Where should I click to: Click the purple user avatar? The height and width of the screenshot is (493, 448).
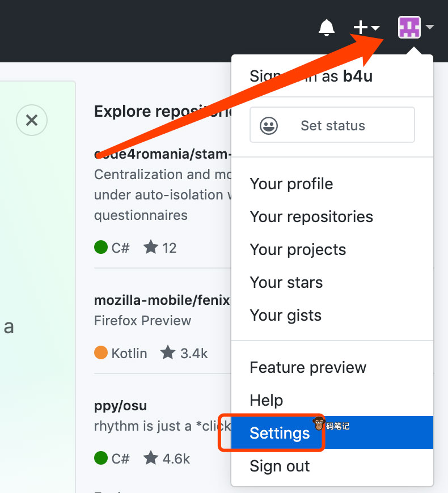409,27
